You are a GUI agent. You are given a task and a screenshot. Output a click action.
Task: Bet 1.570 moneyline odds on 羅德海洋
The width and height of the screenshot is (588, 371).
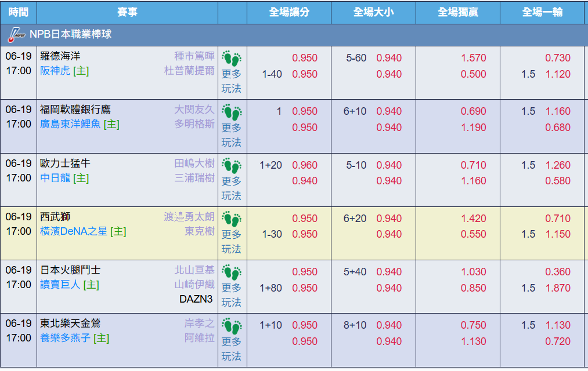point(473,57)
